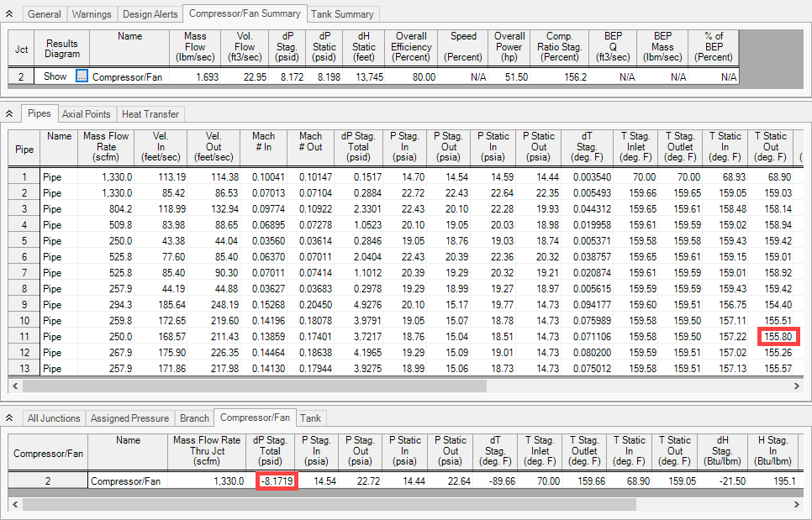View the Axial Points tab
This screenshot has height=520, width=812.
point(86,113)
